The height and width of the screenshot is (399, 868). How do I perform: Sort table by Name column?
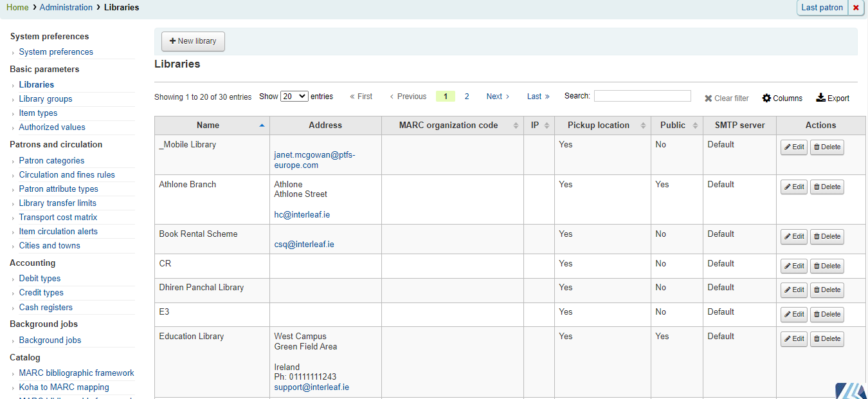click(x=212, y=125)
